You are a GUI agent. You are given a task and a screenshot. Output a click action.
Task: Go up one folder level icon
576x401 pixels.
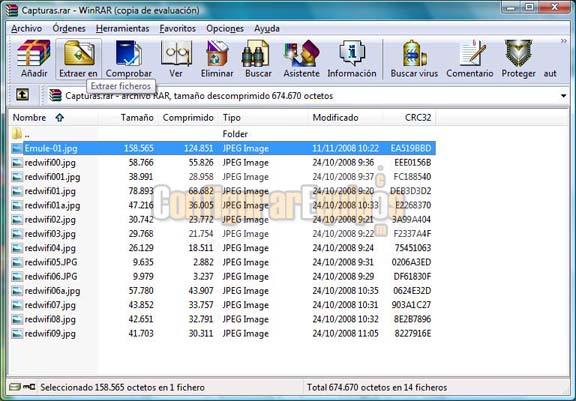click(x=22, y=95)
